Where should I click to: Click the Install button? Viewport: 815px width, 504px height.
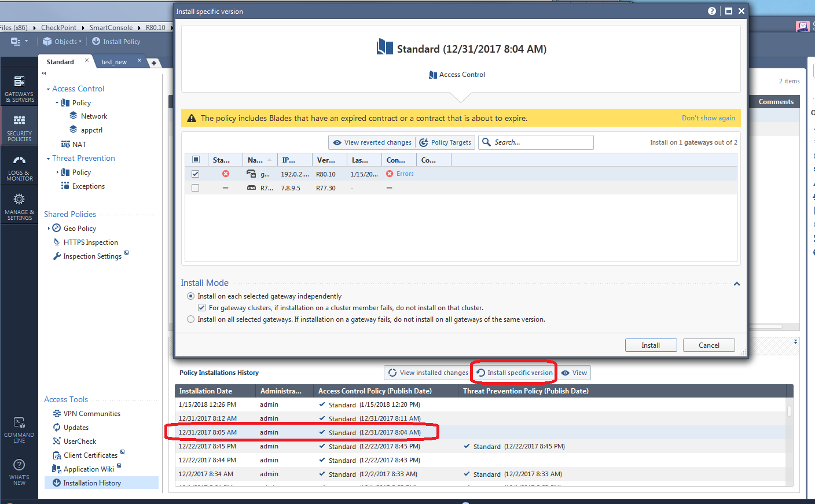pos(651,345)
